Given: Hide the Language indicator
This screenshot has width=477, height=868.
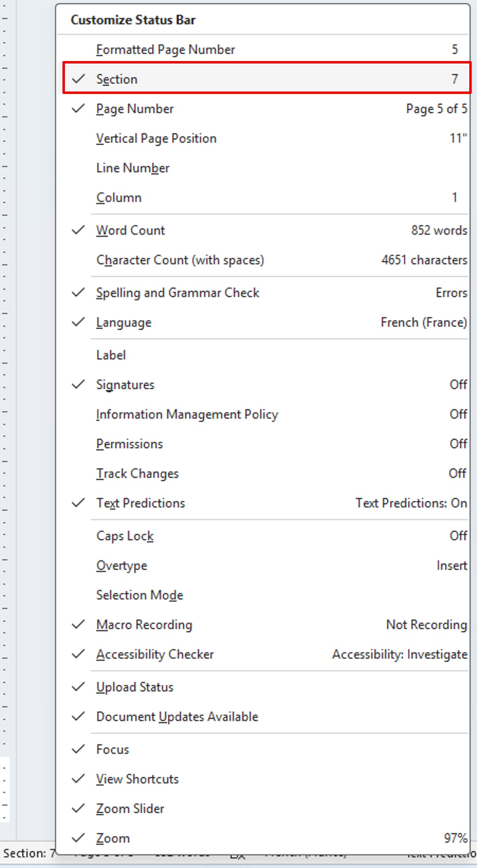Looking at the screenshot, I should coord(124,323).
